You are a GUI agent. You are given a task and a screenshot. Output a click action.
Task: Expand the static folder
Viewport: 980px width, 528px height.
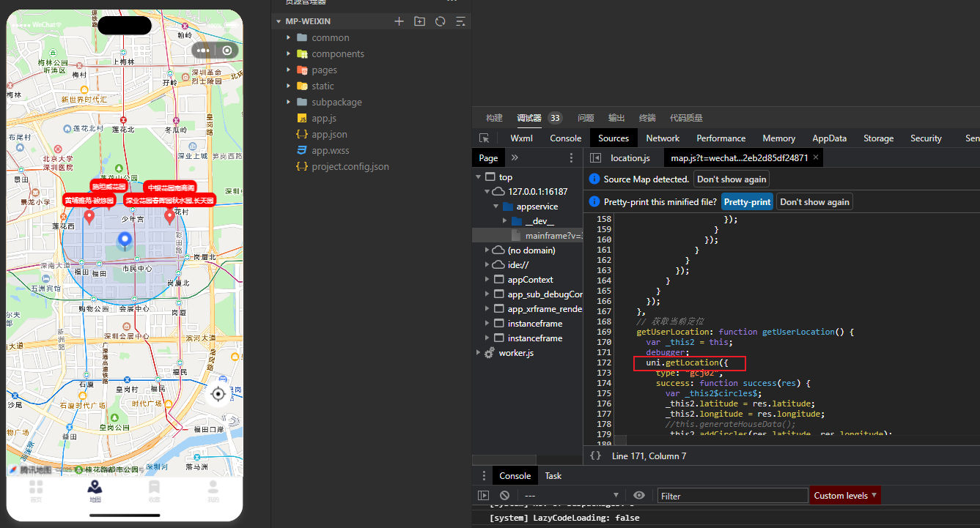[289, 86]
